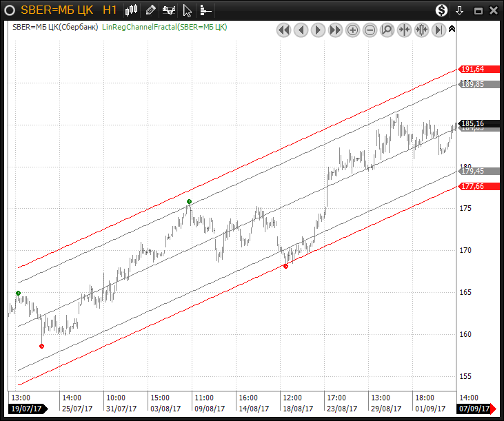Open the candlestick chart type selector
The width and height of the screenshot is (504, 421).
point(132,10)
